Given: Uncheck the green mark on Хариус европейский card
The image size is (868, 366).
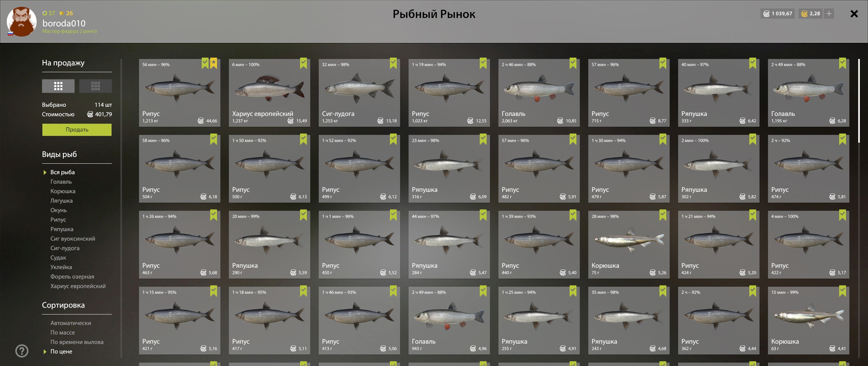Looking at the screenshot, I should coord(303,63).
